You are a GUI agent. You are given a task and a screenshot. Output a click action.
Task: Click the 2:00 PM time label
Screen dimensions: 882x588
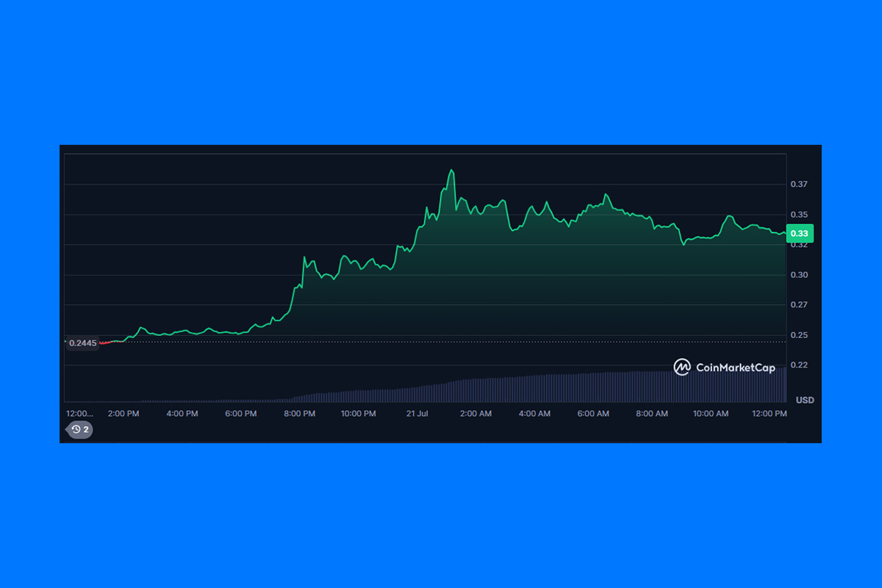click(x=123, y=414)
